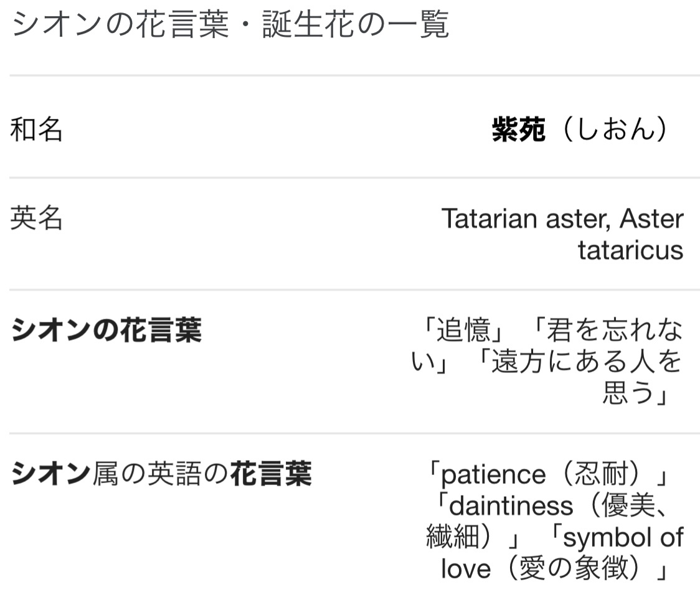Click the text symbol of
700x597 pixels.
pyautogui.click(x=623, y=537)
